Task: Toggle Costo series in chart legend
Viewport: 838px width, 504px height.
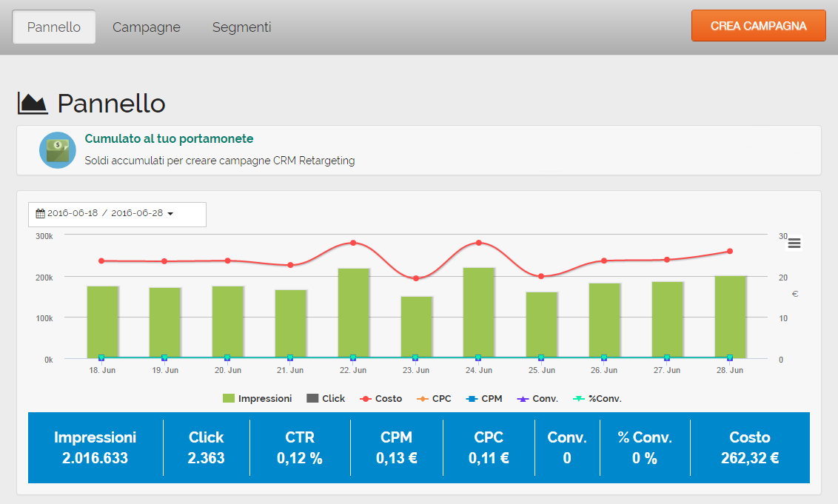Action: 381,398
